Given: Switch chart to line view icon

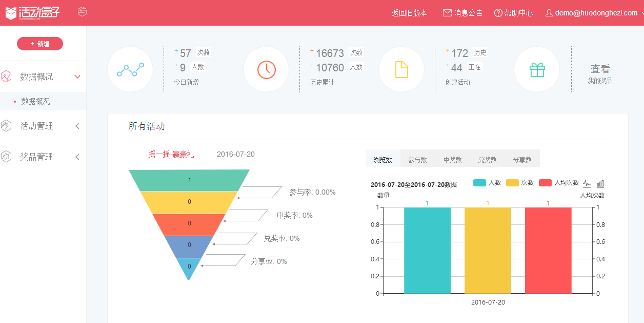Looking at the screenshot, I should tap(587, 183).
